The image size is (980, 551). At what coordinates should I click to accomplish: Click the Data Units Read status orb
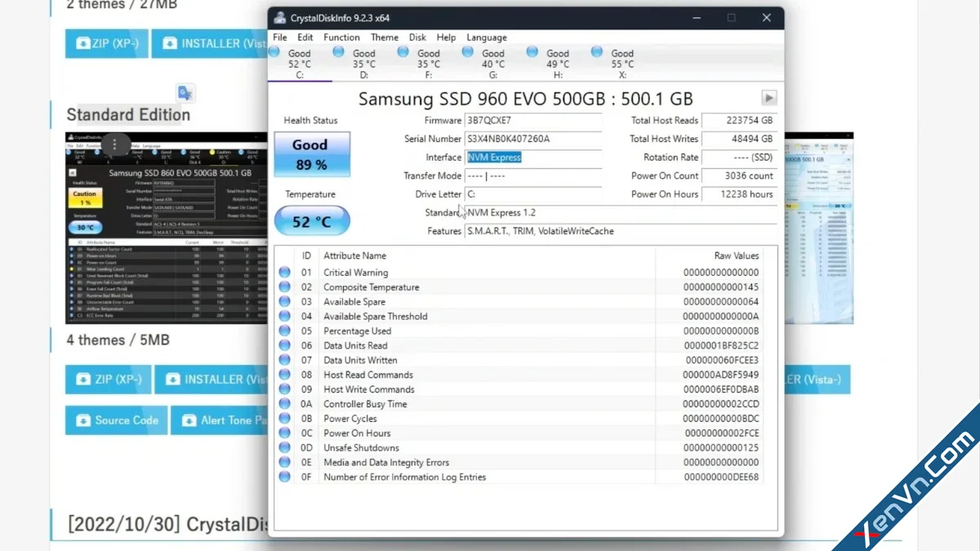point(284,345)
